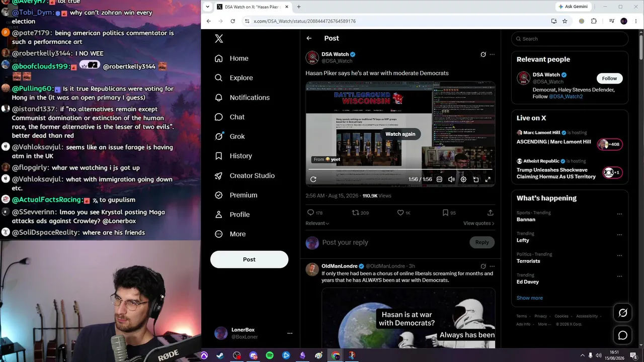Expand the Relevant reply sorting dropdown
The height and width of the screenshot is (362, 644).
click(x=317, y=223)
